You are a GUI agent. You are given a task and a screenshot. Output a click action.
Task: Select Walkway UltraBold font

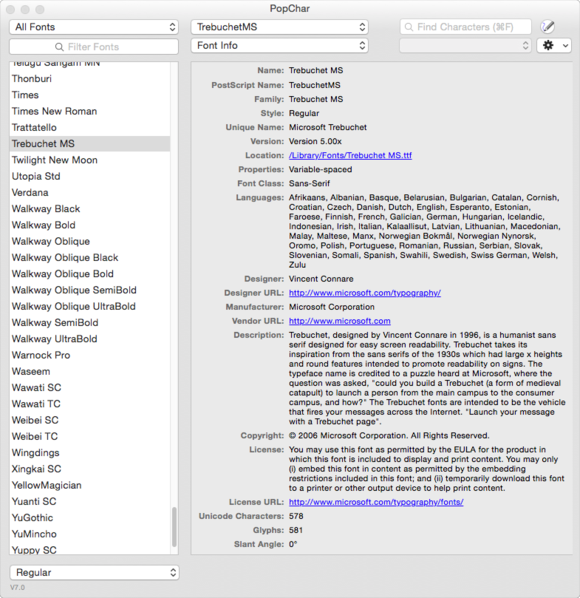[x=90, y=339]
